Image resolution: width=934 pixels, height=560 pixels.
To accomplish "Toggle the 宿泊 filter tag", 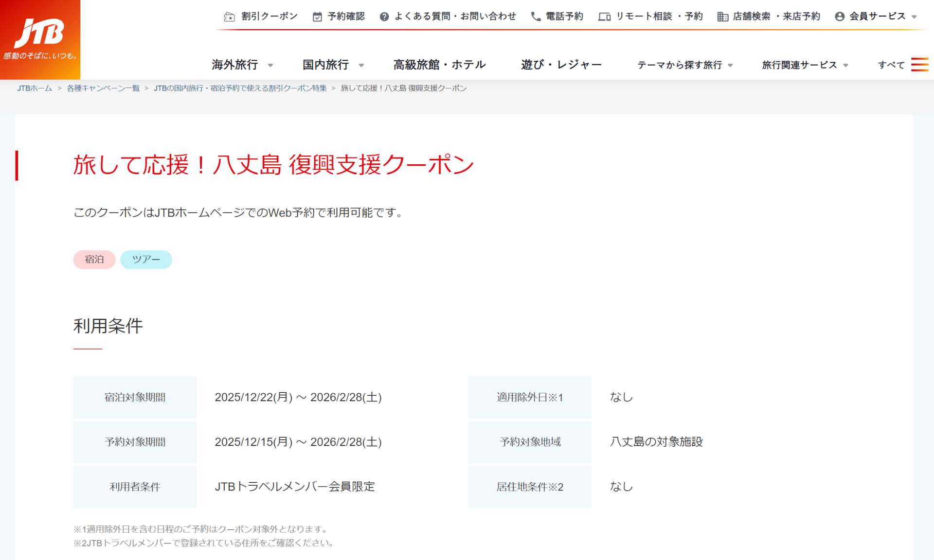I will (94, 259).
